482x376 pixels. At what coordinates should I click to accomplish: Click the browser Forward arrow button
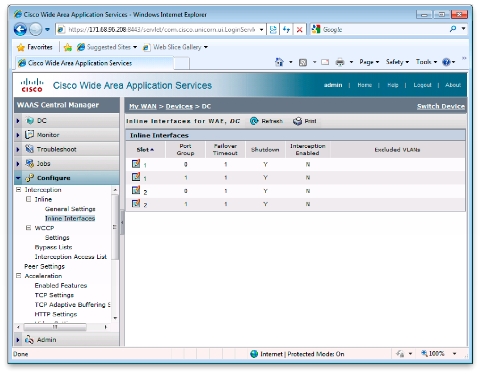[x=35, y=30]
